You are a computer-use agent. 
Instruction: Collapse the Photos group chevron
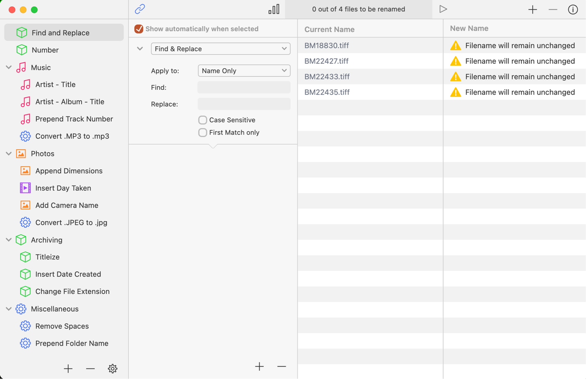tap(8, 154)
